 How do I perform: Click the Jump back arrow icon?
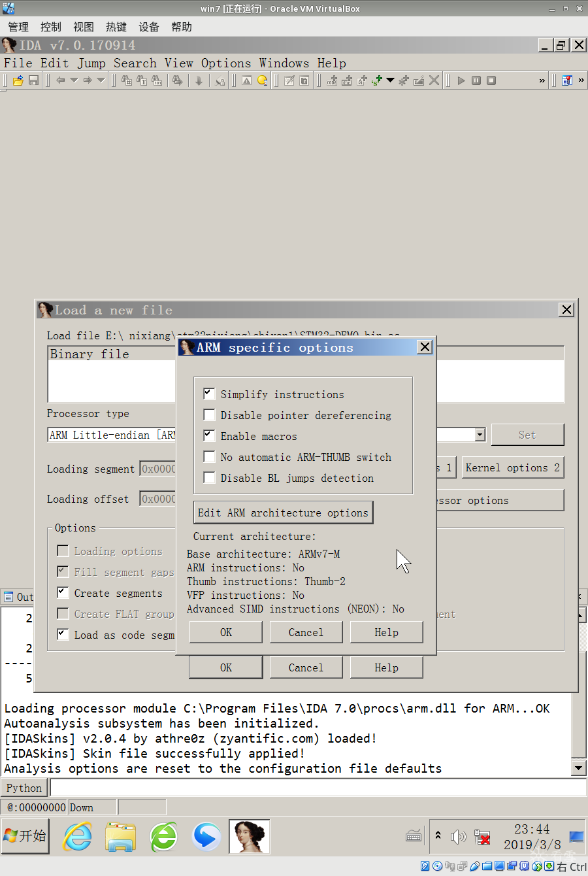tap(60, 80)
